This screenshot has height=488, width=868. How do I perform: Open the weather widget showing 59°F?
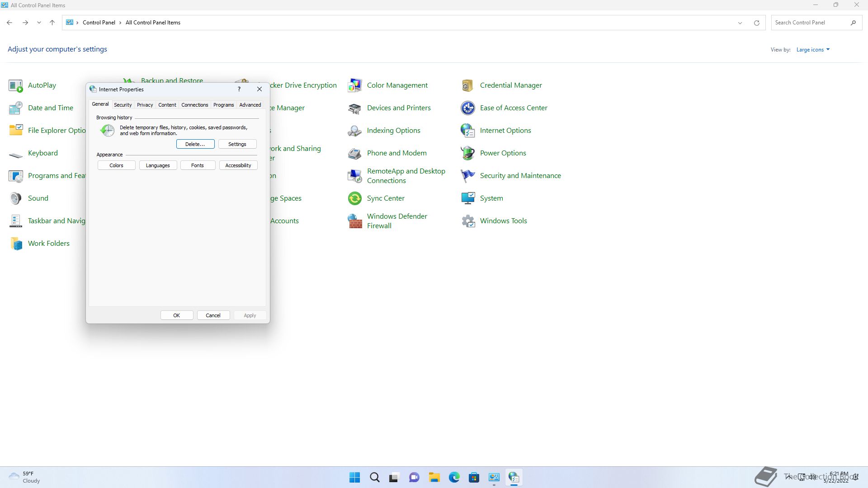pyautogui.click(x=25, y=477)
